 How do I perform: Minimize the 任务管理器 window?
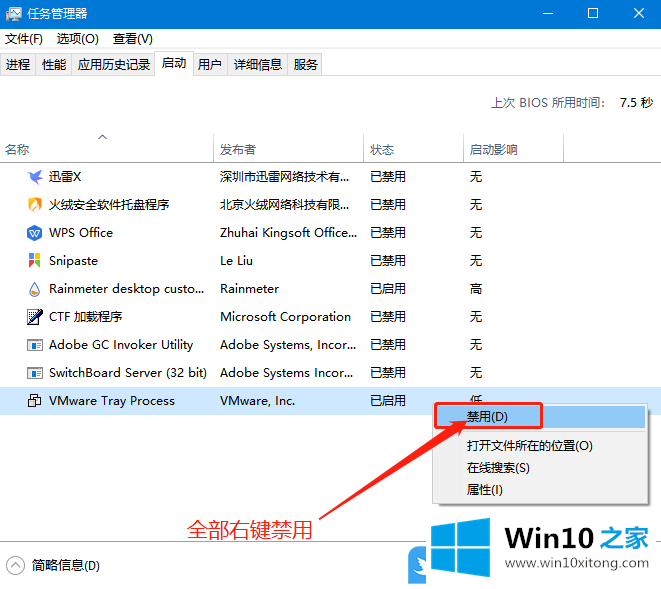548,14
